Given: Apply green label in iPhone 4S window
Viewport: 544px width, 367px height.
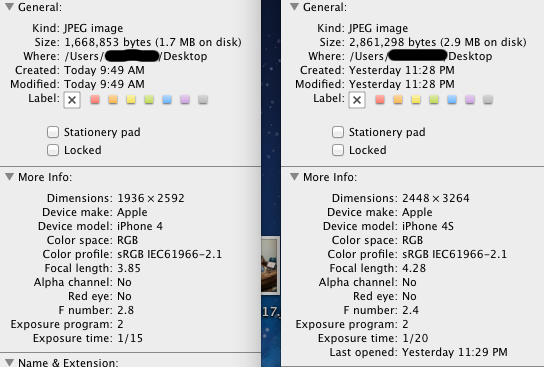Looking at the screenshot, I should click(434, 100).
